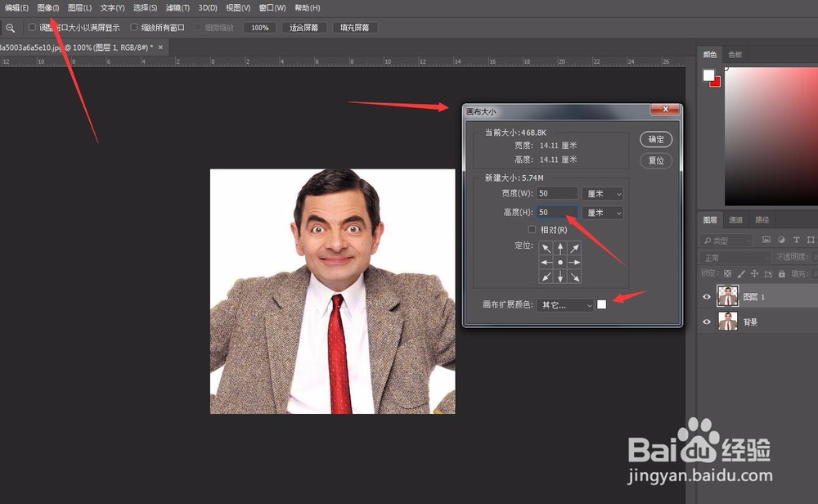
Task: Click the top-left anchor arrow
Action: (x=546, y=249)
